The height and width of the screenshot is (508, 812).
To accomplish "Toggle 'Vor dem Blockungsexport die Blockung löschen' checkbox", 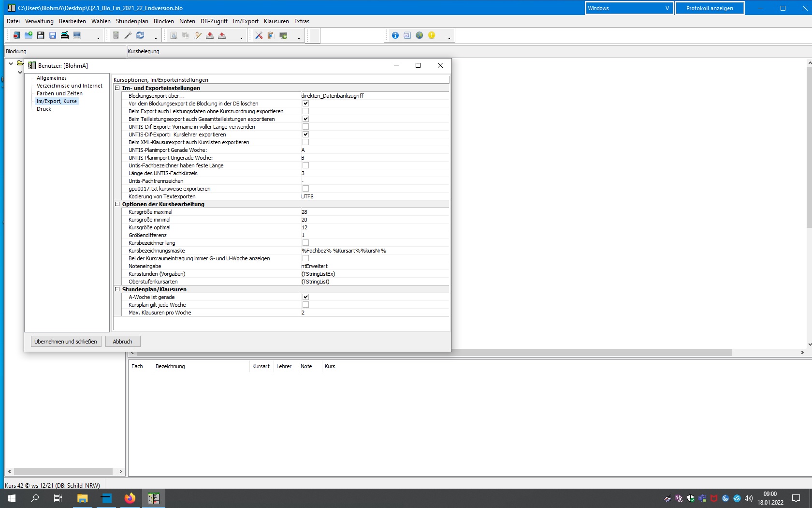I will (x=305, y=104).
